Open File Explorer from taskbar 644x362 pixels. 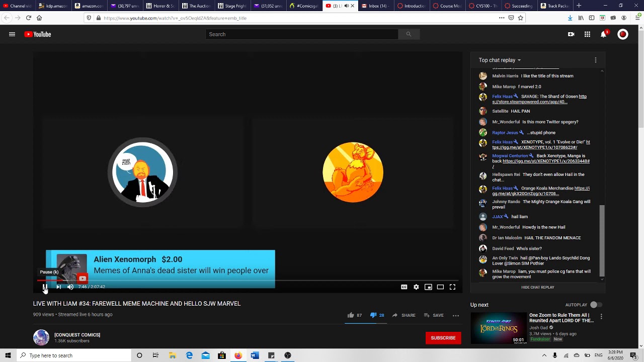click(173, 355)
